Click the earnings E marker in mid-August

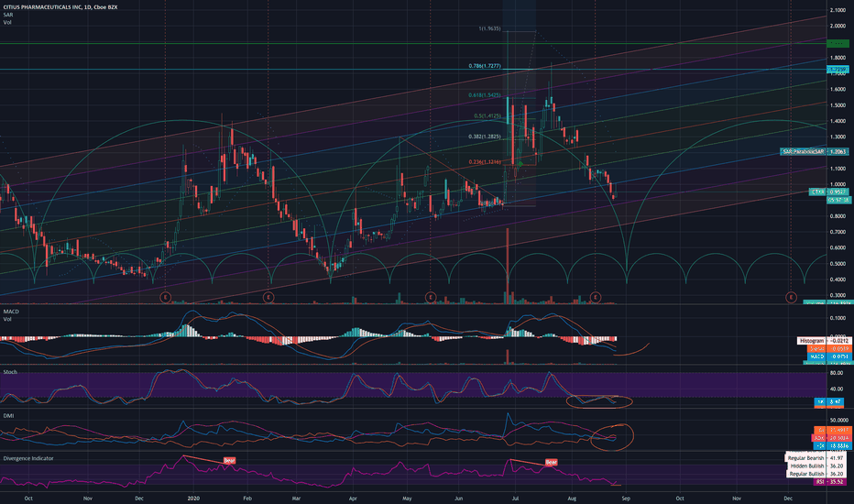pos(596,297)
